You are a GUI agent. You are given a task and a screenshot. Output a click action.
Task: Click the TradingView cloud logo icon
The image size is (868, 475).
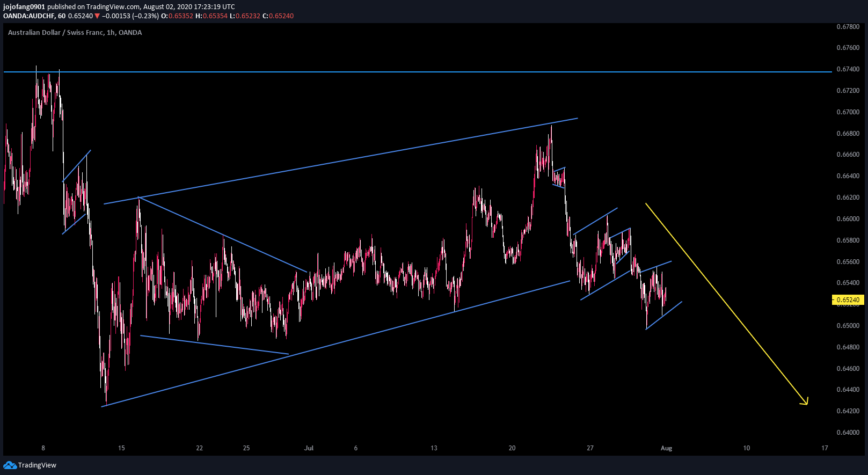tap(10, 465)
